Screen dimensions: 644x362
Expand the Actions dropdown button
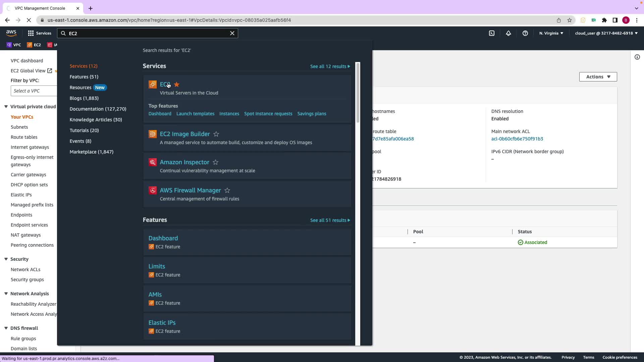click(x=598, y=77)
